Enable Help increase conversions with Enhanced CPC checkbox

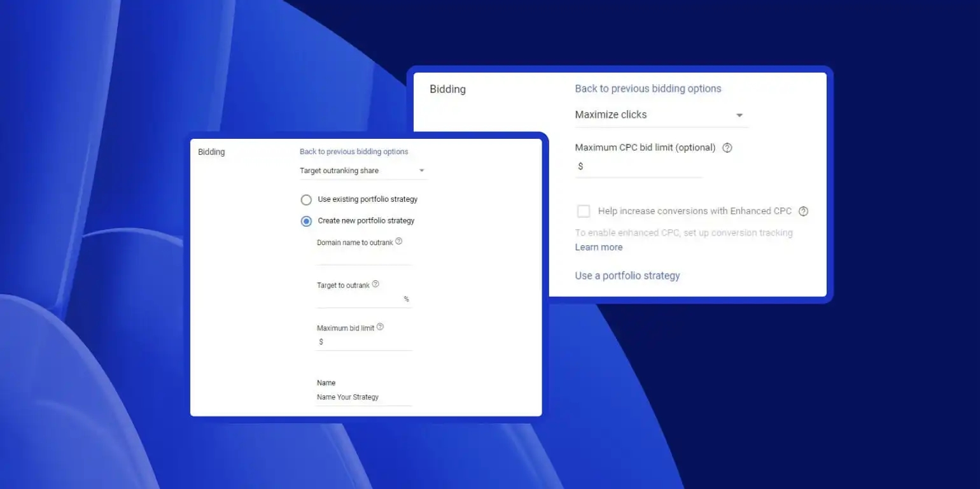(x=584, y=211)
